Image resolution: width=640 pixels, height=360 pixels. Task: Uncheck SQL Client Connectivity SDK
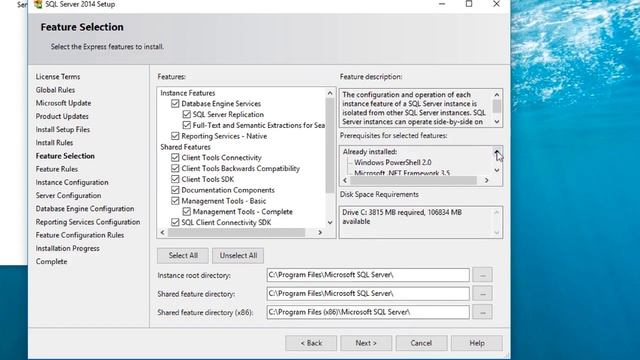pyautogui.click(x=175, y=222)
